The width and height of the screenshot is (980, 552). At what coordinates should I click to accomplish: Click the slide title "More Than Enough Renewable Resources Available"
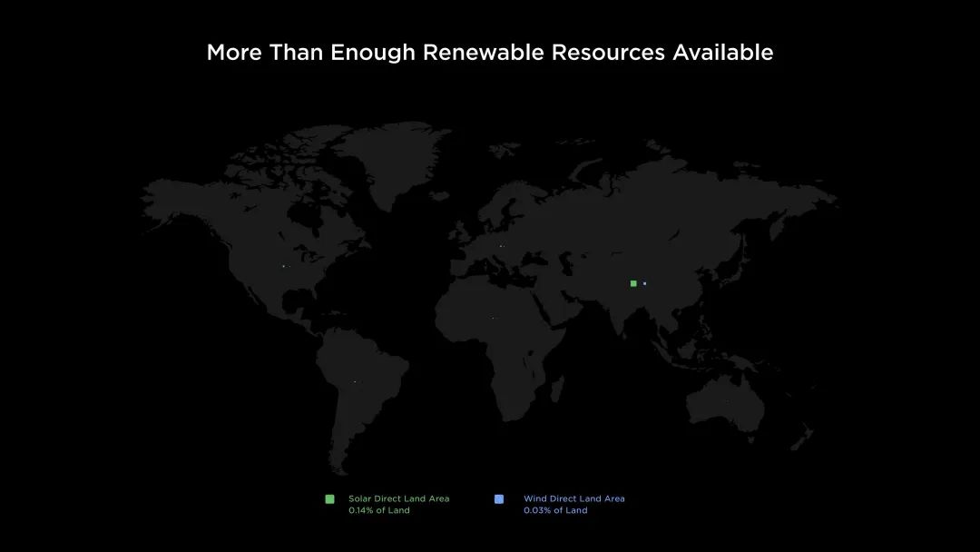point(490,53)
